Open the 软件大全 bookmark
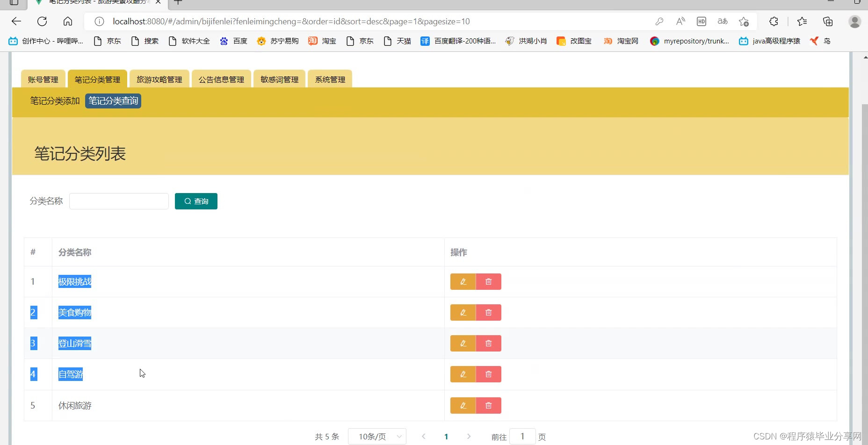Viewport: 868px width, 445px height. (x=189, y=41)
